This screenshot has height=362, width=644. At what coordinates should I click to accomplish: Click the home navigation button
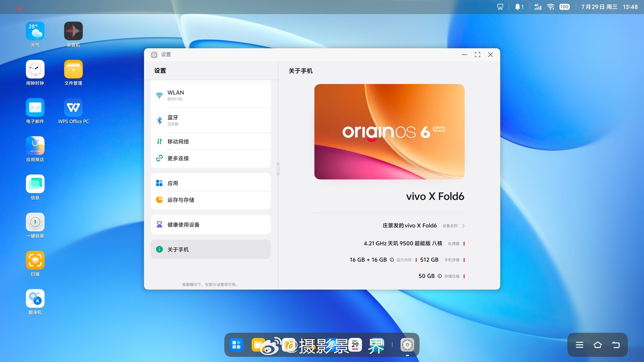tap(597, 345)
